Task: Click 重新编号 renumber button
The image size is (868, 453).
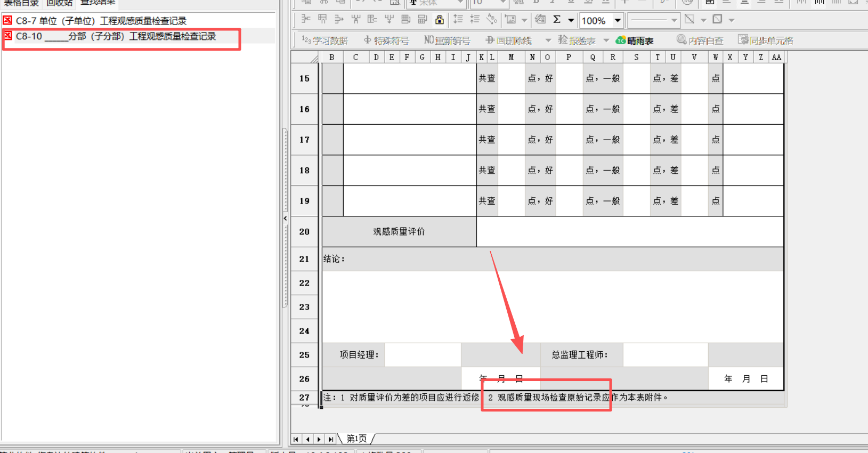Action: pos(447,41)
